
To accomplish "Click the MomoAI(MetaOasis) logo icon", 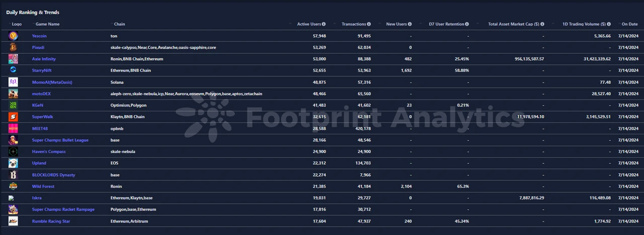I will coord(14,82).
